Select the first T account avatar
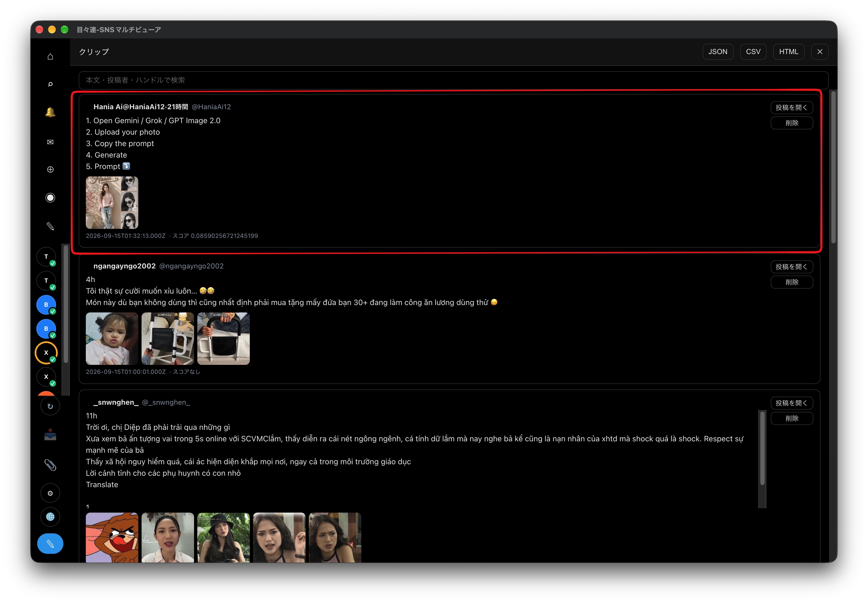This screenshot has height=603, width=868. (x=46, y=257)
